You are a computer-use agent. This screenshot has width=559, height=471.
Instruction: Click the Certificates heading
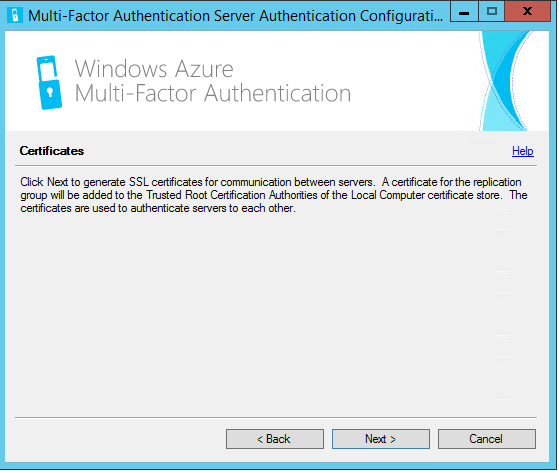pyautogui.click(x=52, y=151)
